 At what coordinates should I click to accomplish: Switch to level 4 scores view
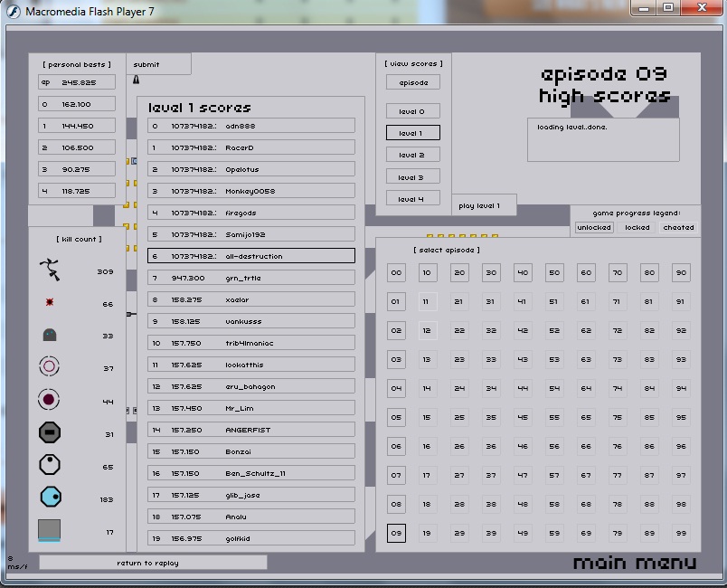[x=412, y=199]
